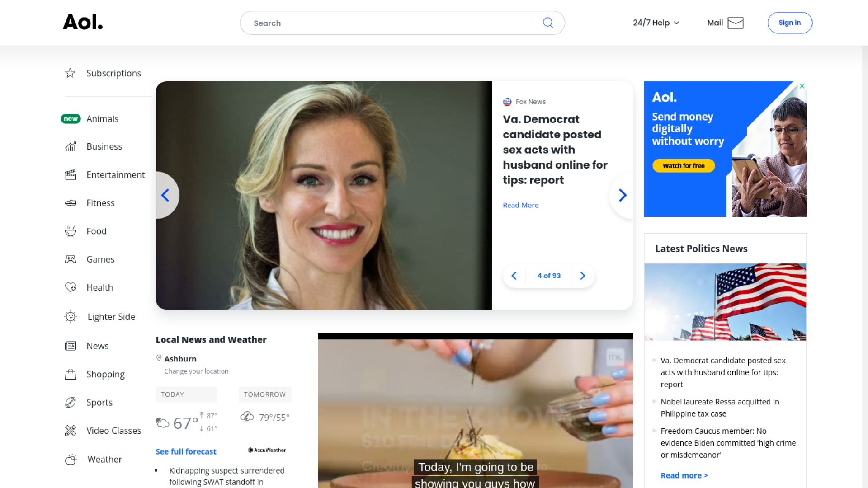Go to next carousel slide arrow
868x488 pixels.
point(622,195)
